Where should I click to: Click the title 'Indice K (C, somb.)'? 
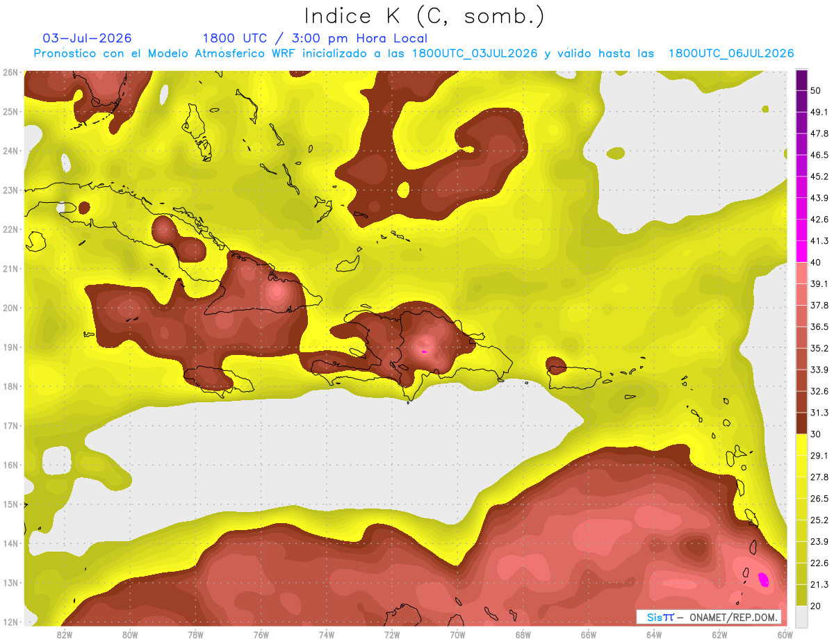click(425, 16)
